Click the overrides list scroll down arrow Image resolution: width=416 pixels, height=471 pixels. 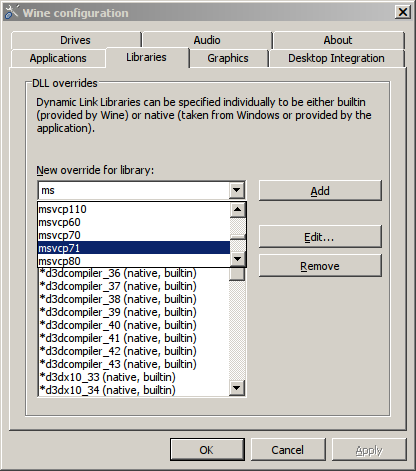(x=237, y=388)
